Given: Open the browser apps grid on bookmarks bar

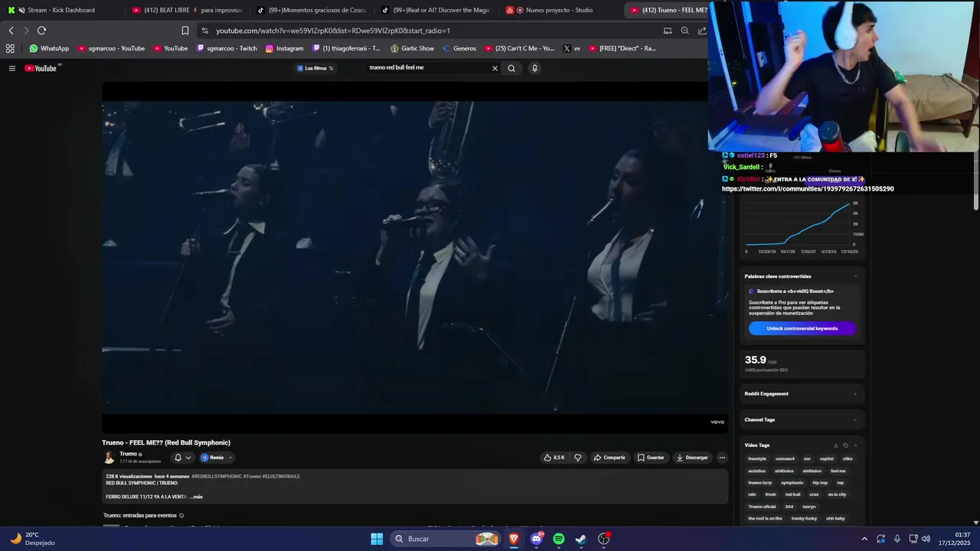Looking at the screenshot, I should pyautogui.click(x=10, y=48).
